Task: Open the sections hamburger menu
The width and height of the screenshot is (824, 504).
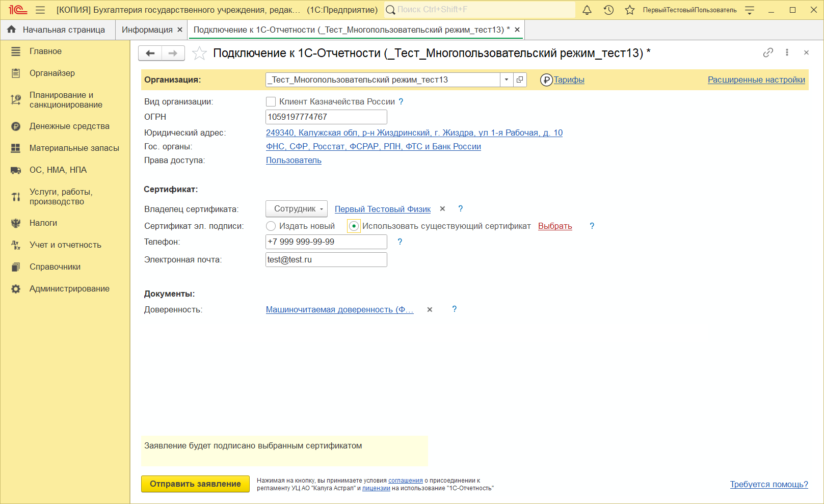Action: (41, 10)
